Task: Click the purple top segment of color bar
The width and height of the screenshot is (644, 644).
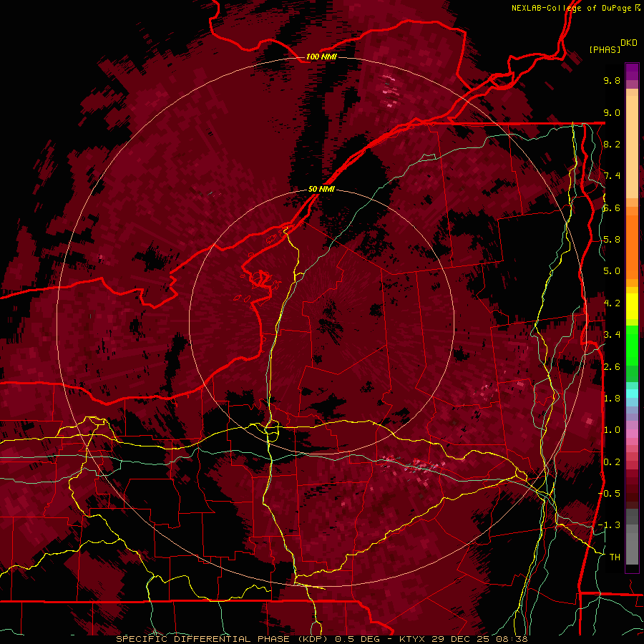Action: click(632, 72)
